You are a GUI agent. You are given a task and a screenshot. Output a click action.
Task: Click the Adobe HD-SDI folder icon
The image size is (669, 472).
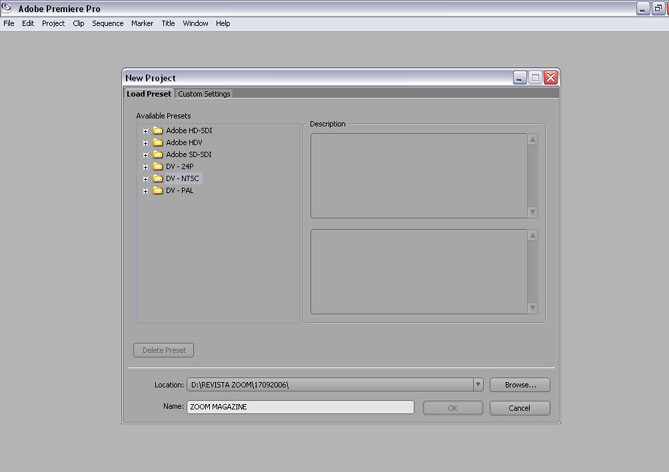(158, 131)
